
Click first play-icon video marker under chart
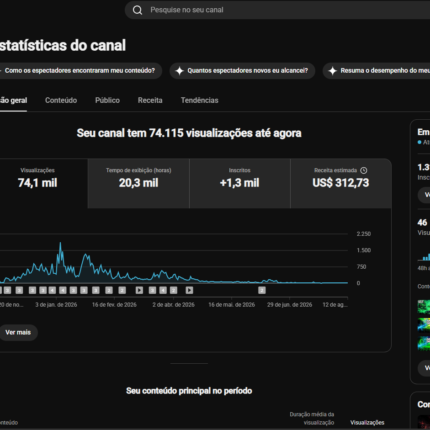coord(139,290)
